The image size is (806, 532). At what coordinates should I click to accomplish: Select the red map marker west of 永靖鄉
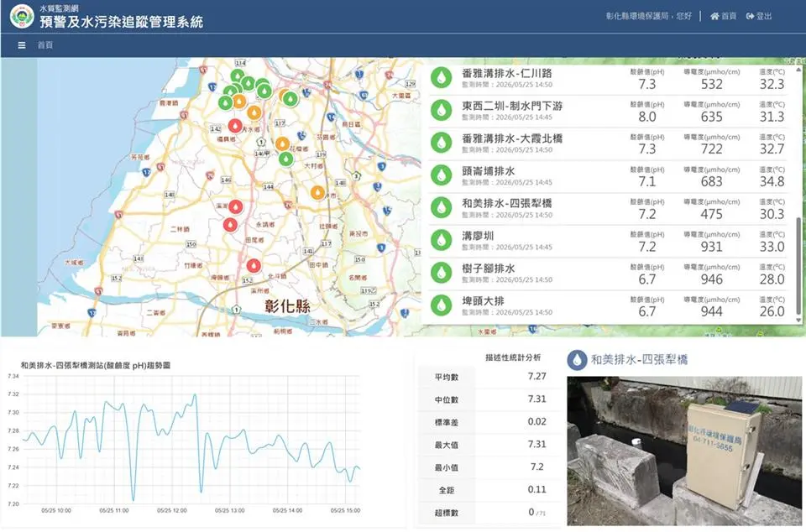click(x=230, y=225)
